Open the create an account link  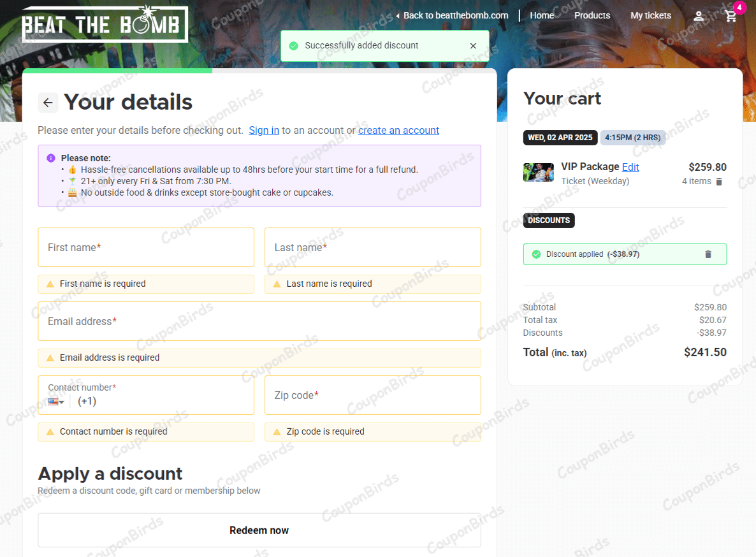398,130
